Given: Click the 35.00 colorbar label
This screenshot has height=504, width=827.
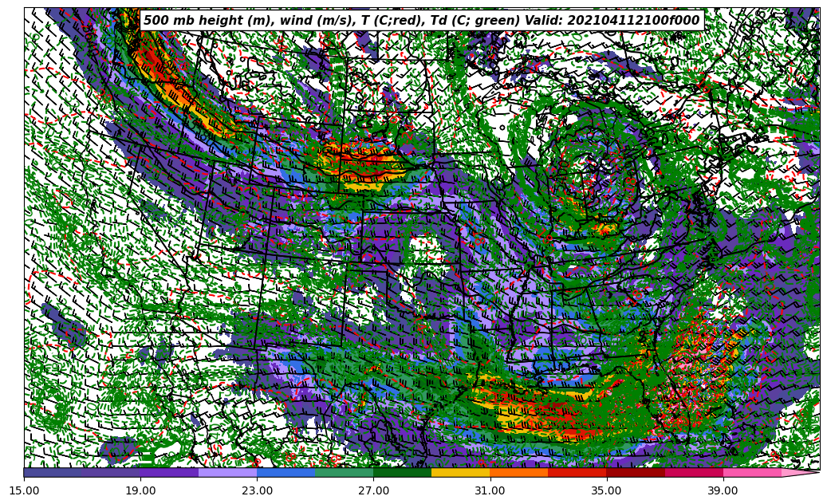Looking at the screenshot, I should pos(607,490).
